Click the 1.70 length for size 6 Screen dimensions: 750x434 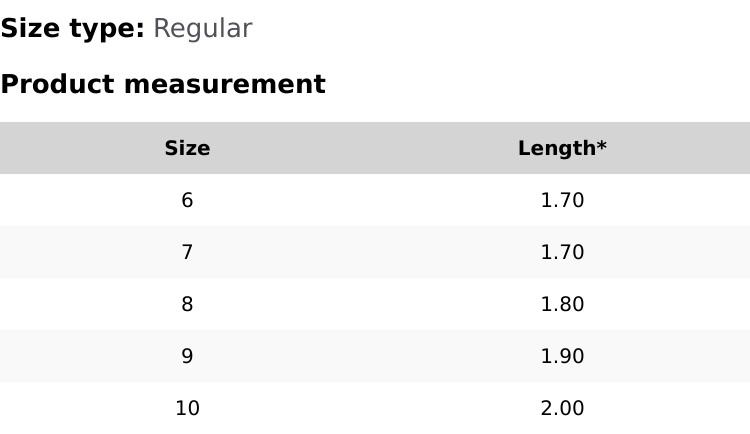tap(562, 200)
